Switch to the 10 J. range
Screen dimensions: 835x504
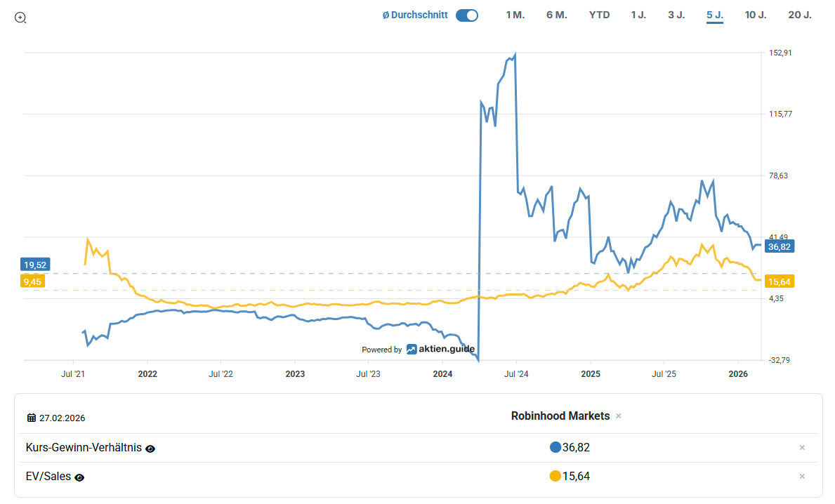coord(755,15)
